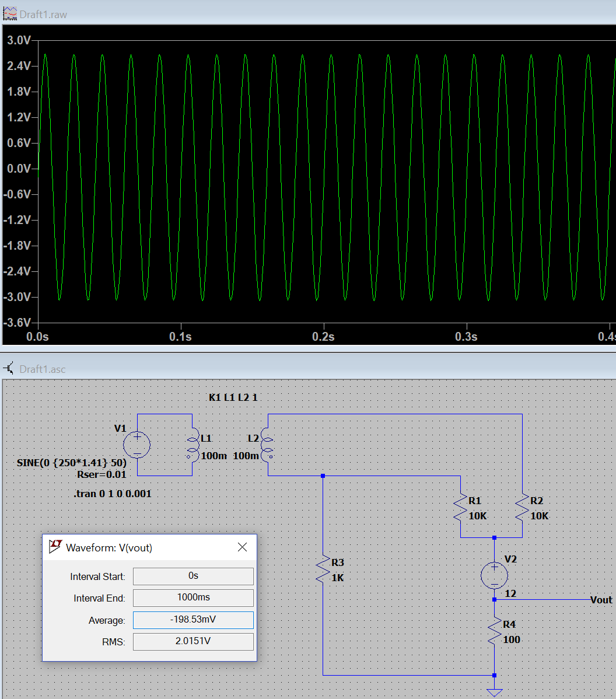Image resolution: width=616 pixels, height=699 pixels.
Task: Select the Interval End field showing 1000ms
Action: pyautogui.click(x=193, y=597)
